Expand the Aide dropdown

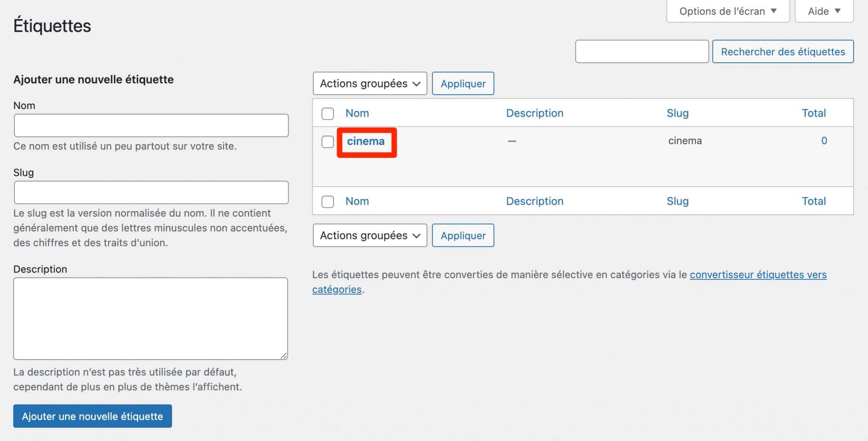(x=823, y=11)
